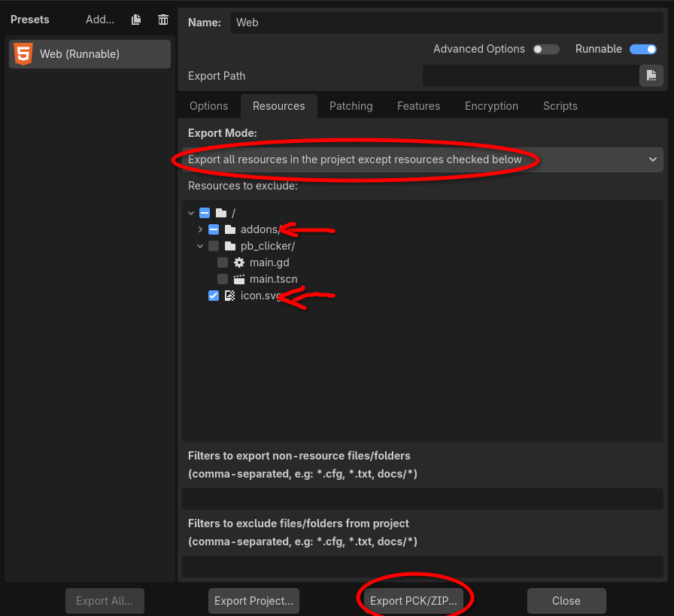Check the main.tscn checkbox
This screenshot has height=616, width=674.
[223, 279]
